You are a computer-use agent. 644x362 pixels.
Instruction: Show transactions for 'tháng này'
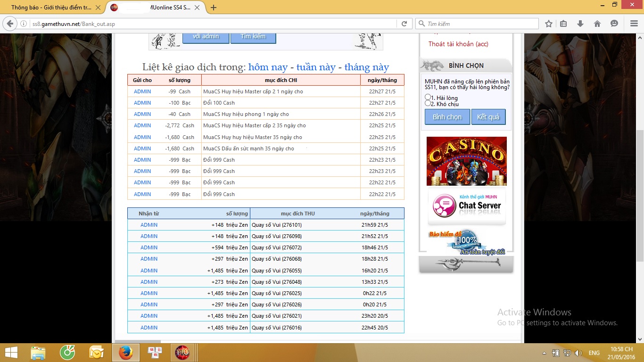pyautogui.click(x=366, y=67)
